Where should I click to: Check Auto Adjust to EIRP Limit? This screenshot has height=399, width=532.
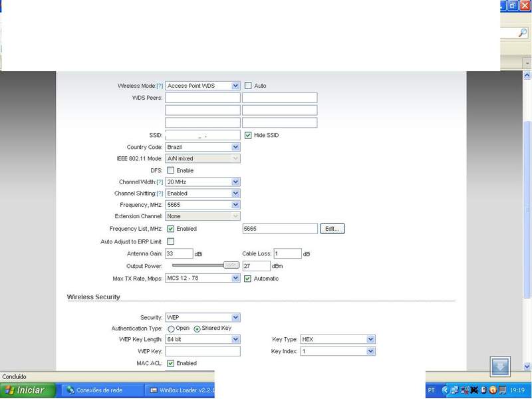tap(171, 241)
